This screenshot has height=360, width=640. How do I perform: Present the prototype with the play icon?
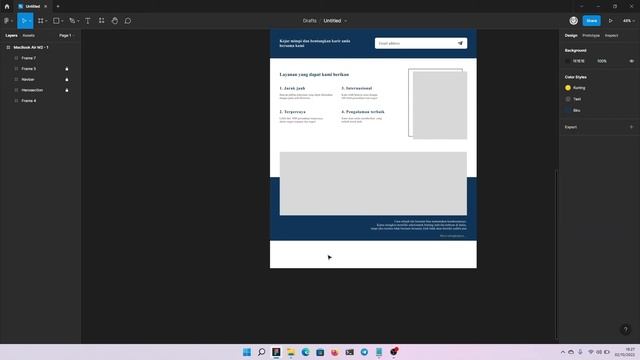pyautogui.click(x=611, y=21)
